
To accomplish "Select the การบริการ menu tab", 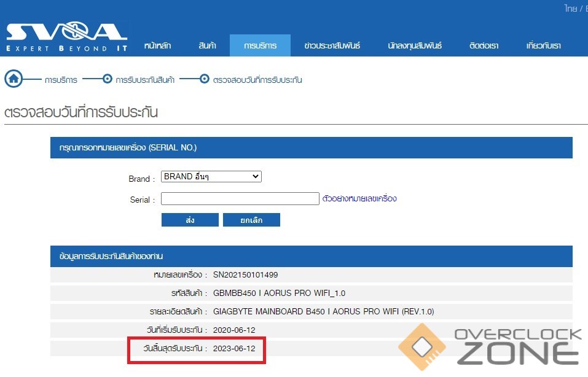I will coord(260,45).
